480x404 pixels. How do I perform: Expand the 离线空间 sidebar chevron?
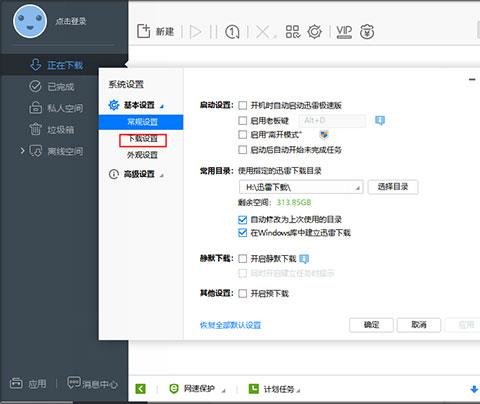tap(22, 151)
